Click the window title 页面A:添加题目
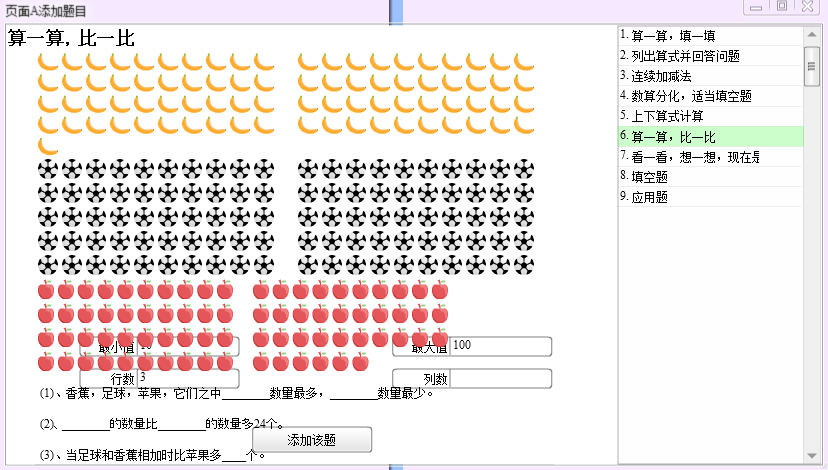This screenshot has width=828, height=470. click(x=45, y=11)
